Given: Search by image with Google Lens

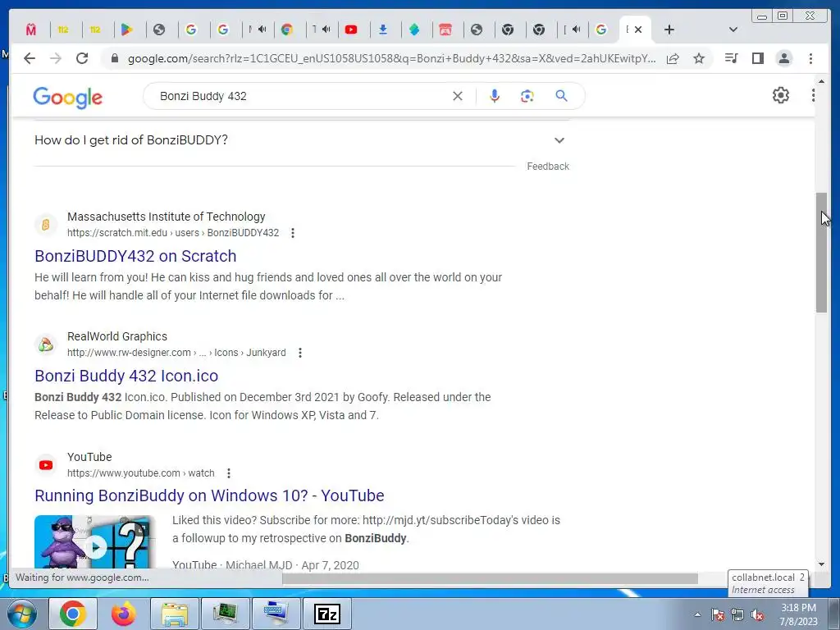Looking at the screenshot, I should (x=527, y=96).
